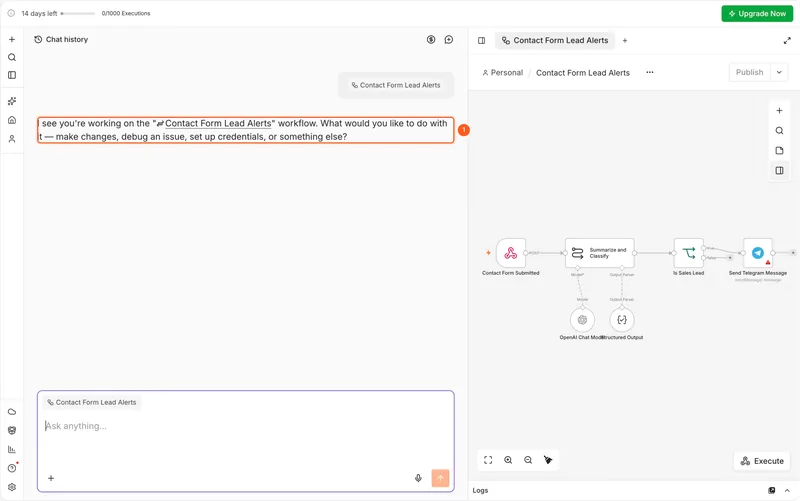Select the Send Telegram Message node
Viewport: 800px width, 501px height.
pyautogui.click(x=758, y=253)
